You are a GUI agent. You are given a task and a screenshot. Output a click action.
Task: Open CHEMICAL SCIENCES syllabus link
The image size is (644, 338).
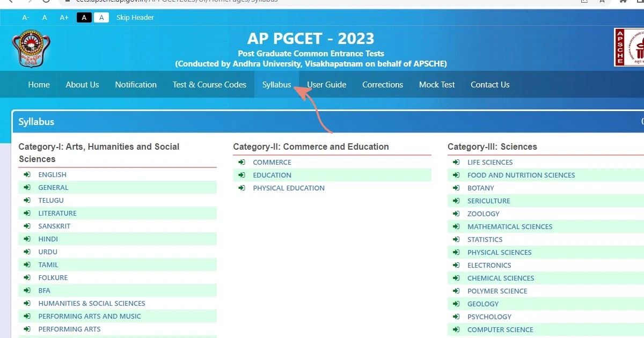click(x=501, y=278)
